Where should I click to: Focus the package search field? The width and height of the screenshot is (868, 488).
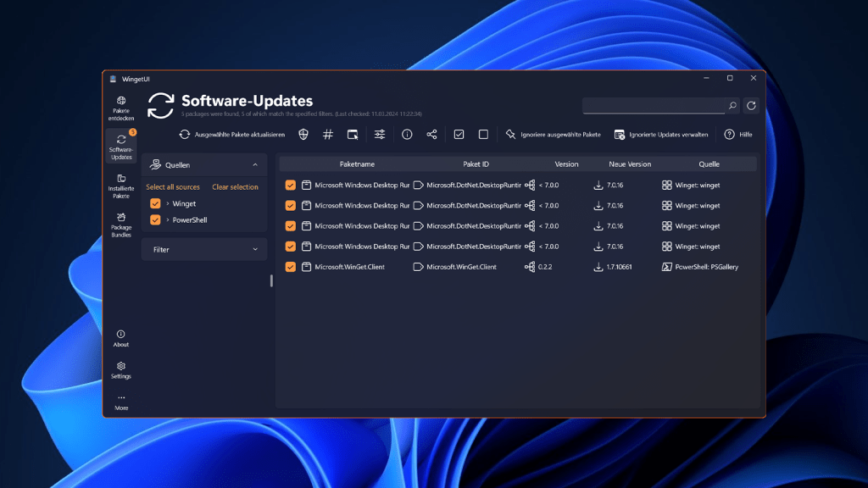click(x=654, y=105)
